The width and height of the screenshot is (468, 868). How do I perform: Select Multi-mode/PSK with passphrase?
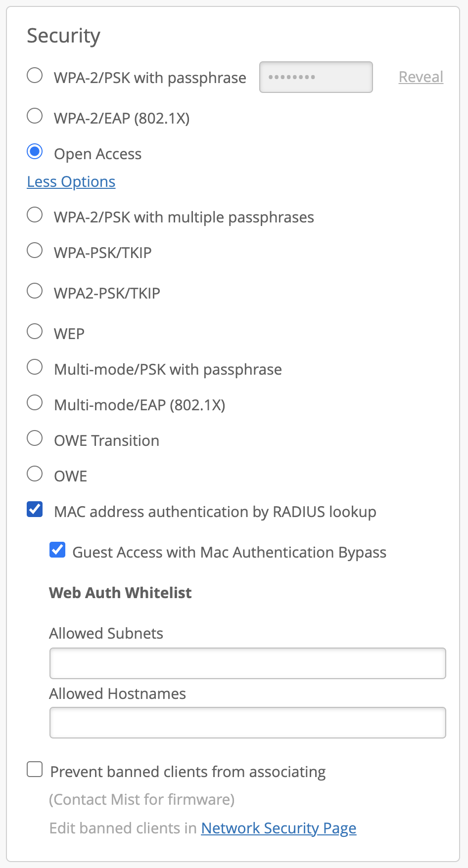pos(35,368)
